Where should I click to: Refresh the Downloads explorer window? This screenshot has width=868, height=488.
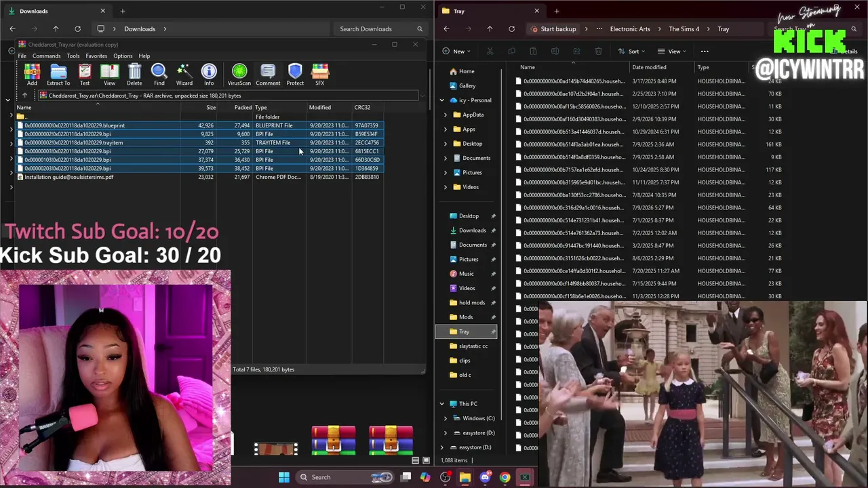77,29
